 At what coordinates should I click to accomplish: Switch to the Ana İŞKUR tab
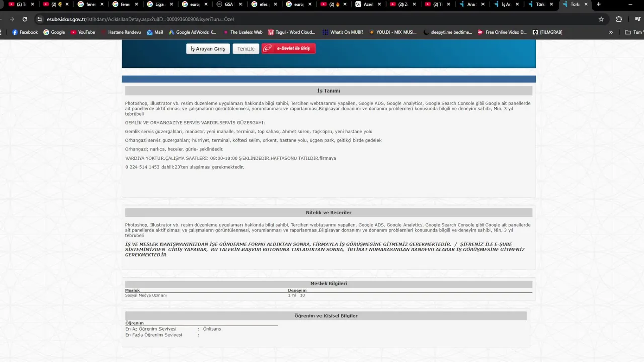pos(471,4)
